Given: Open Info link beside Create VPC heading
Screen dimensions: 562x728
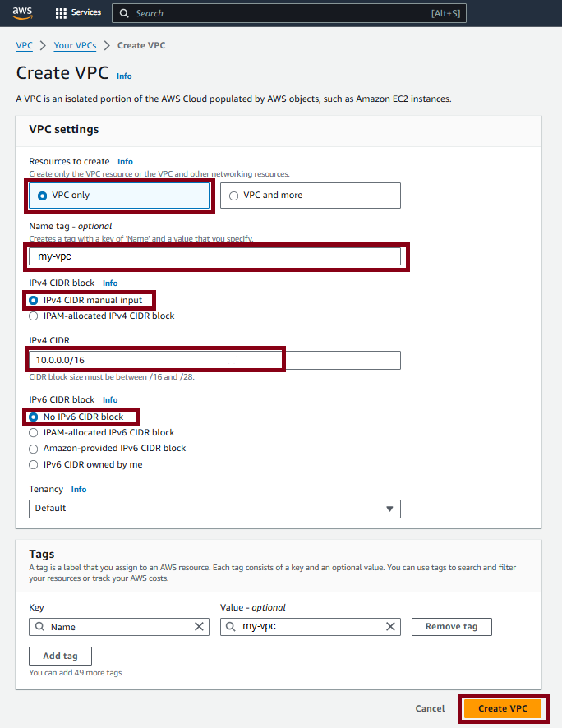Looking at the screenshot, I should click(x=124, y=76).
